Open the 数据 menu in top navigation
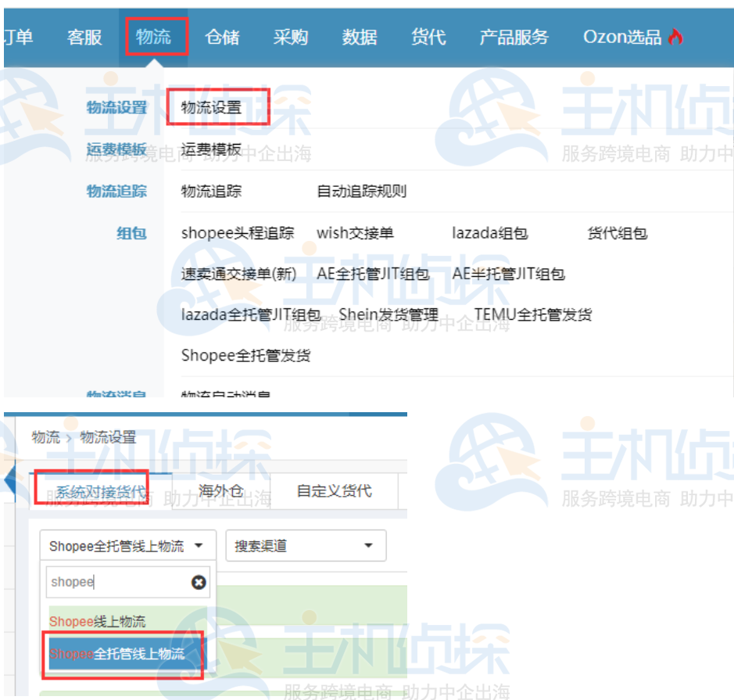 tap(360, 37)
